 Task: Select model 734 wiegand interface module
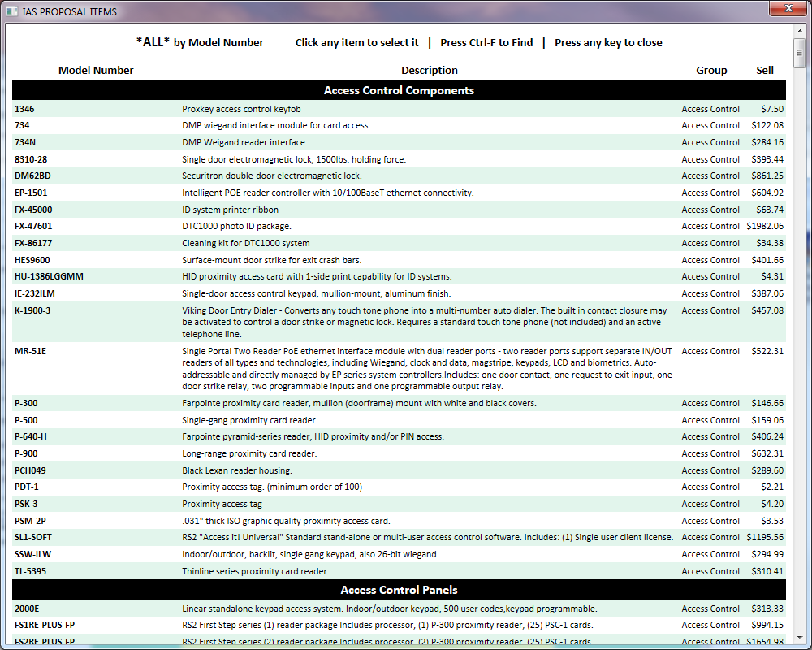(399, 125)
